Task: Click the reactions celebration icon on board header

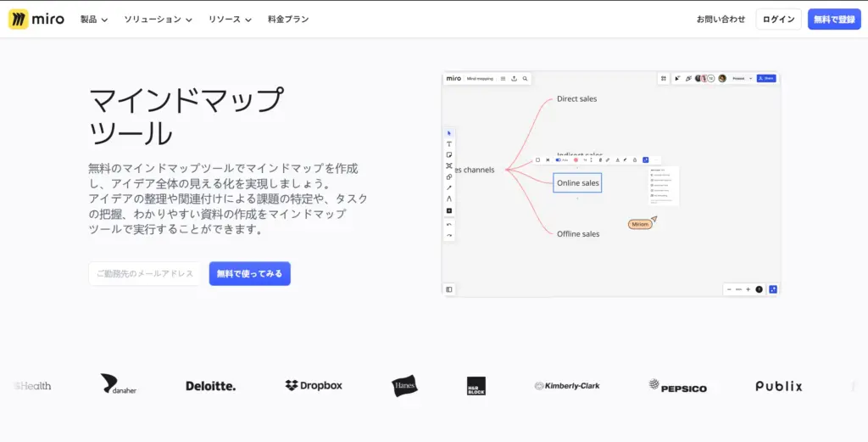Action: tap(688, 79)
